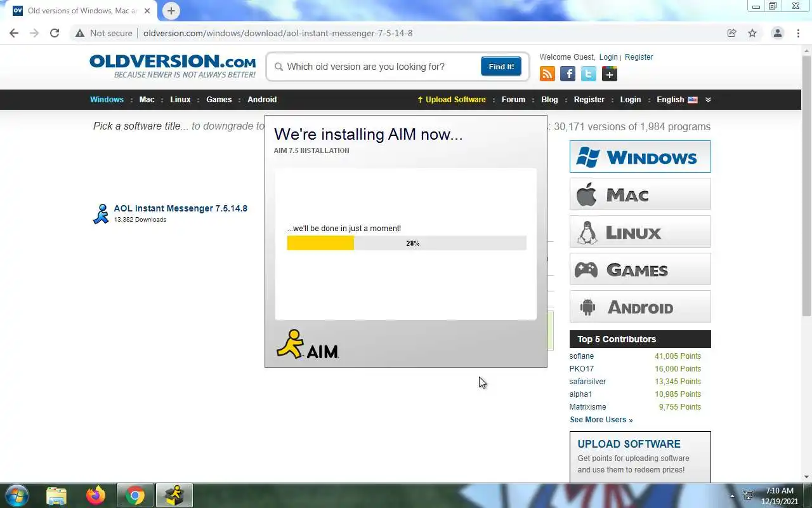Click See More Users link
Screen dimensions: 812x508
coord(601,420)
